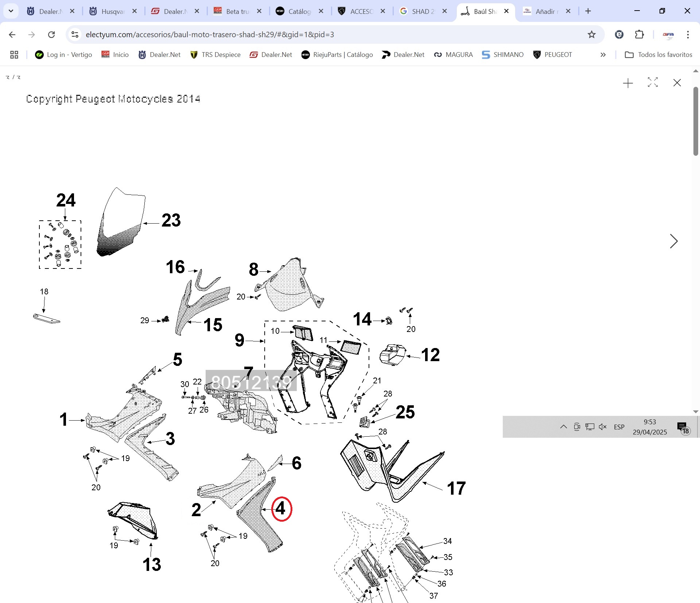Go to next image arrow
700x603 pixels.
tap(673, 241)
